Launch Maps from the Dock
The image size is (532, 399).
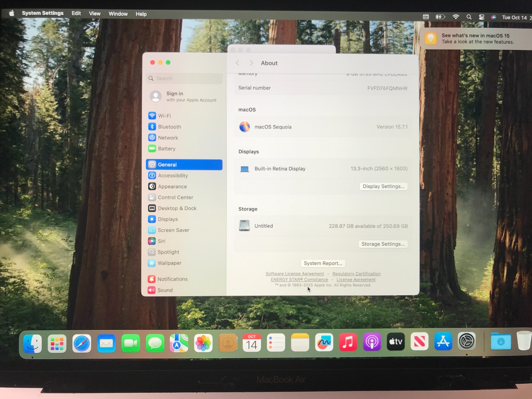179,343
